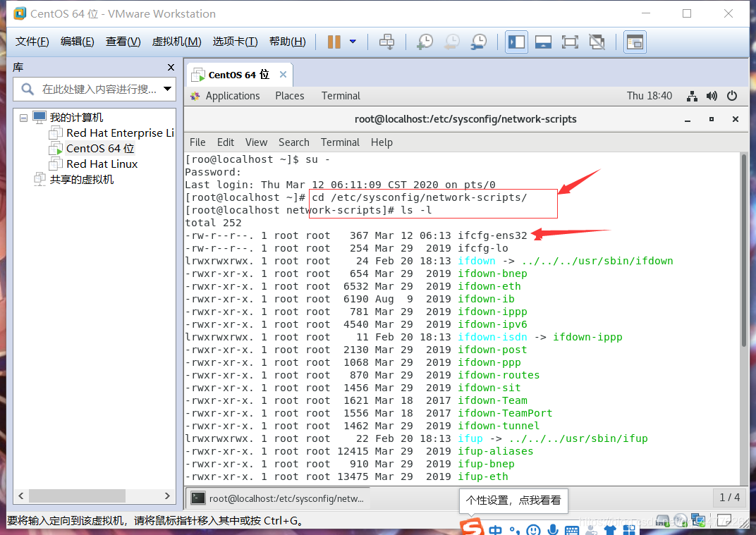Image resolution: width=756 pixels, height=535 pixels.
Task: Toggle Sogou punctuation mode icon
Action: coord(515,530)
